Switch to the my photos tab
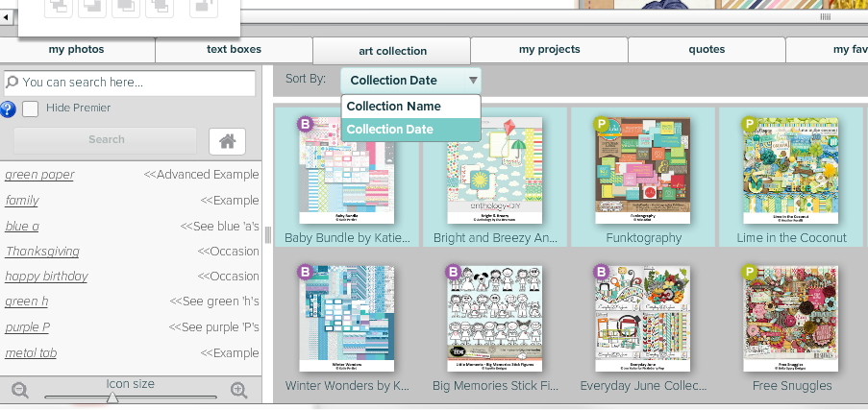The width and height of the screenshot is (868, 410). click(x=77, y=50)
